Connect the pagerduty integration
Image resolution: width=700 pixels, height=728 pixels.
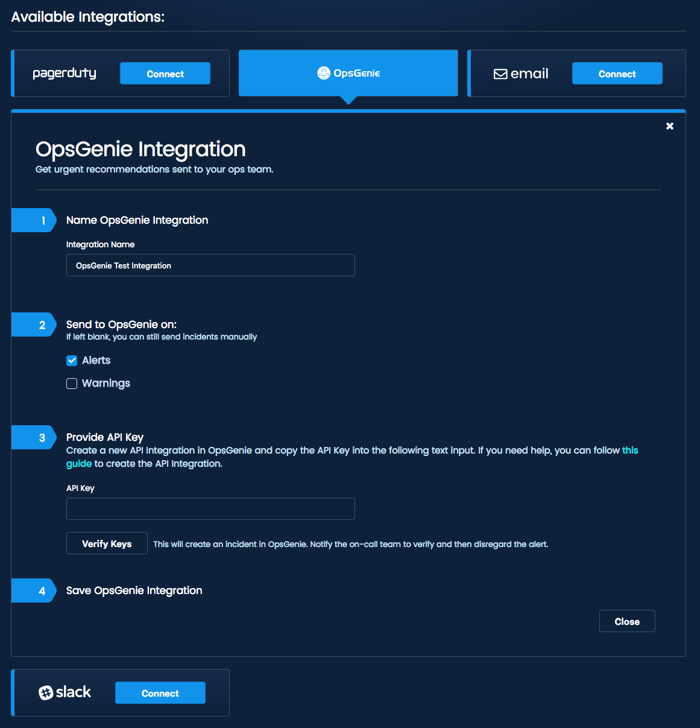click(165, 74)
